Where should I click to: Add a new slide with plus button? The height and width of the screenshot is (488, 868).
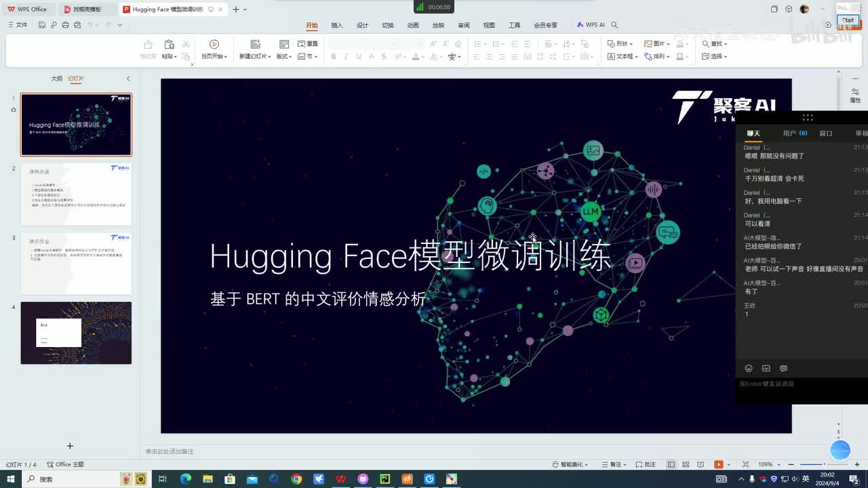point(70,446)
